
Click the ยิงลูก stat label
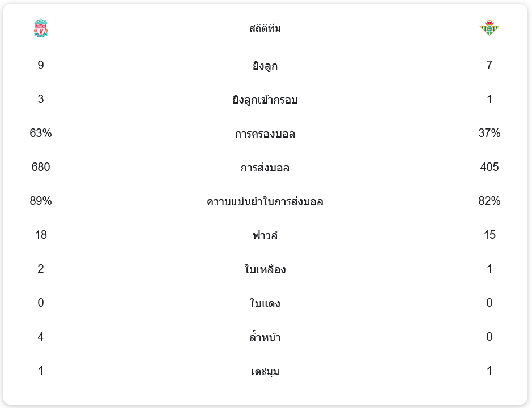[x=265, y=66]
